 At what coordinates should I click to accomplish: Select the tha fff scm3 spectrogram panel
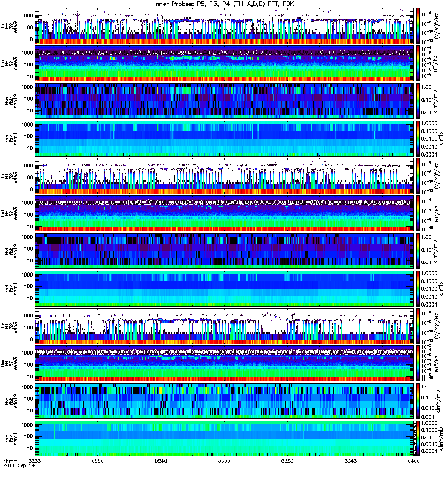225,63
